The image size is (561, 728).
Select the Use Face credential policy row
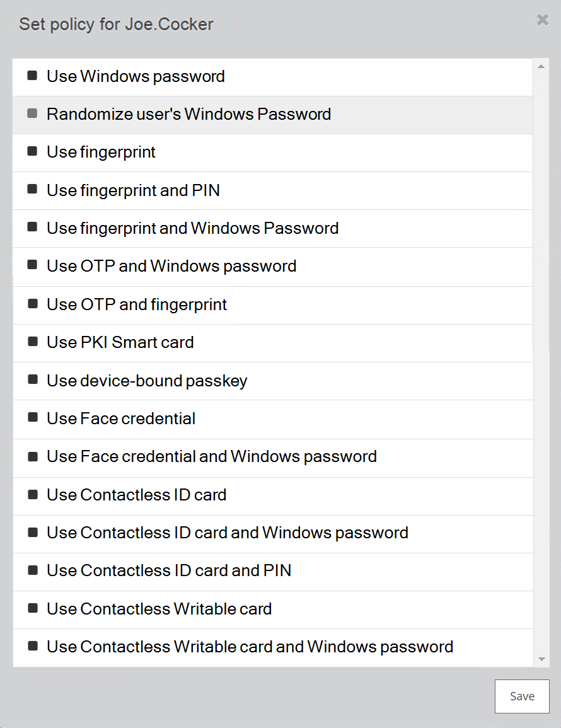click(121, 419)
